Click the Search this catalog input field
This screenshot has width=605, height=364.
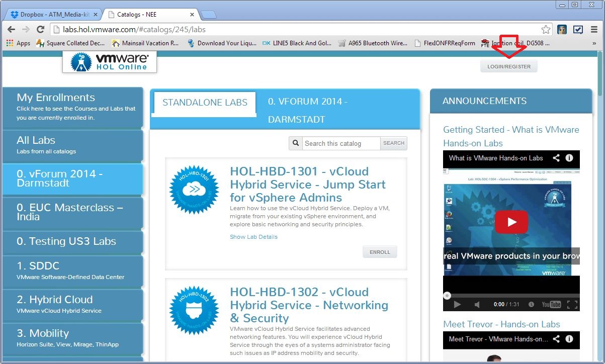(341, 143)
